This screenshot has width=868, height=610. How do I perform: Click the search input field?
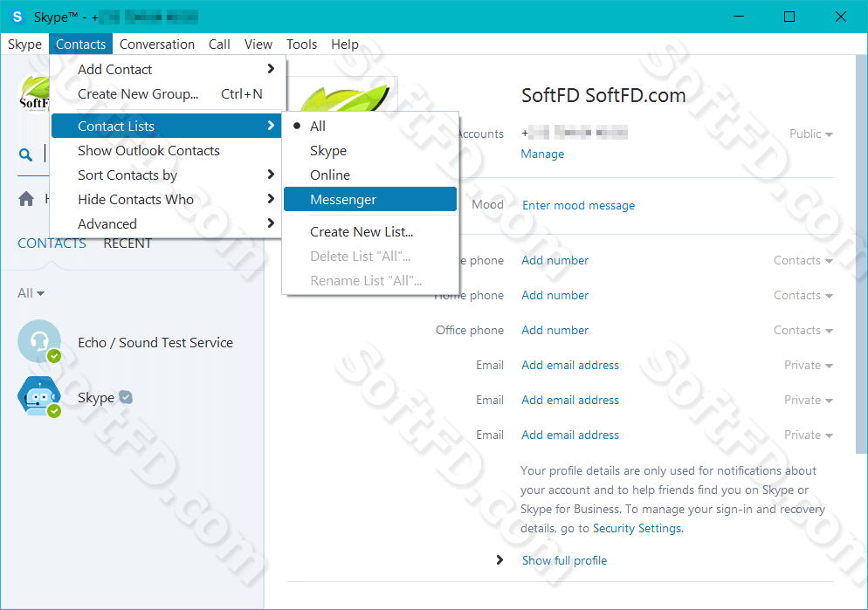[46, 154]
